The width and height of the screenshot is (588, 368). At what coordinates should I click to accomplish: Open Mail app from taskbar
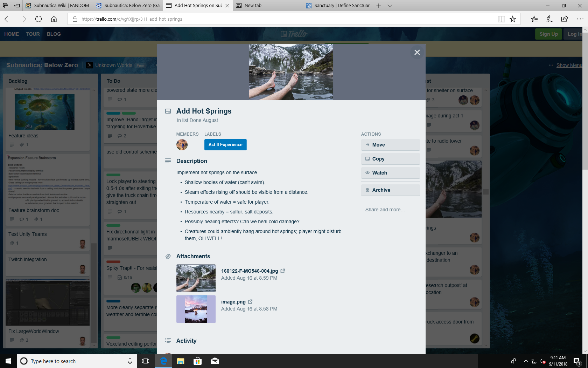[x=215, y=361]
